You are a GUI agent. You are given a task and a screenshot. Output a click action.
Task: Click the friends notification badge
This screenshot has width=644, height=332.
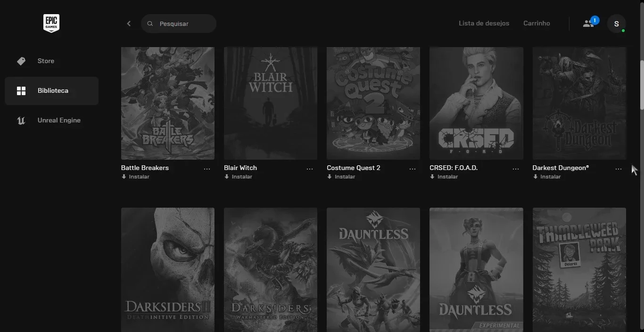tap(595, 20)
